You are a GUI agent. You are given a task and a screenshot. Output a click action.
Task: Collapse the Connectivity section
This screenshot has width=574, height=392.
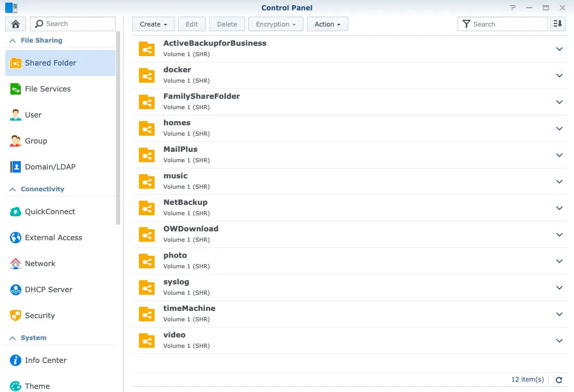click(x=12, y=189)
